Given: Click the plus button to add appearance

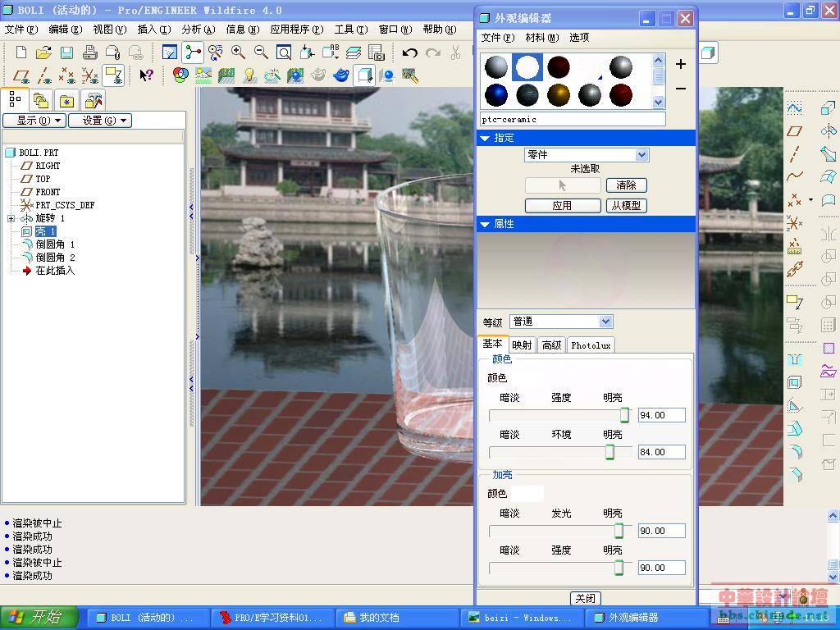Looking at the screenshot, I should point(681,64).
